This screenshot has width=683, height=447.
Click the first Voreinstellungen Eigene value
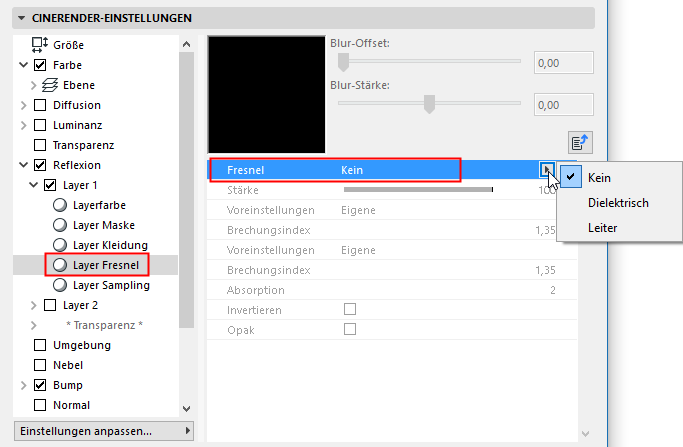[x=358, y=210]
